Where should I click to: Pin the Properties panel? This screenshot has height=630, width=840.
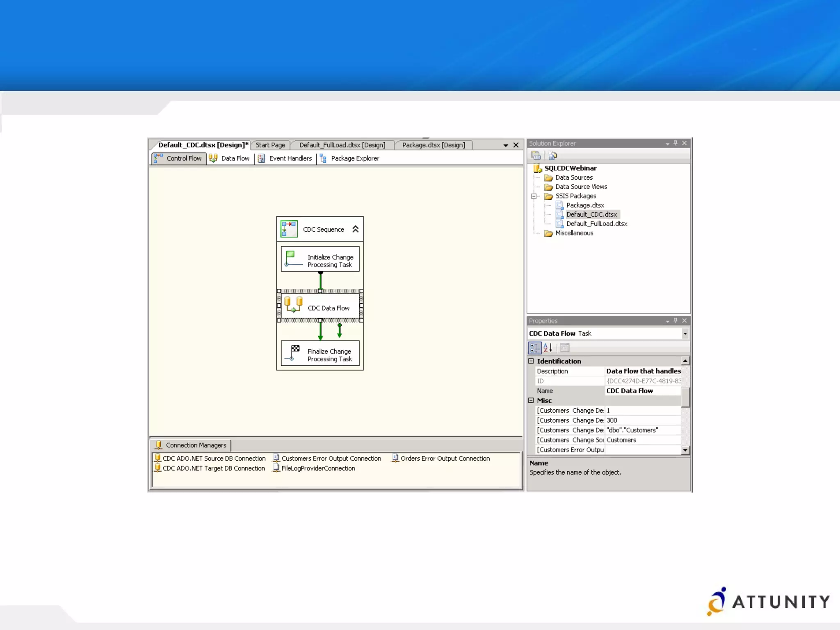(676, 321)
